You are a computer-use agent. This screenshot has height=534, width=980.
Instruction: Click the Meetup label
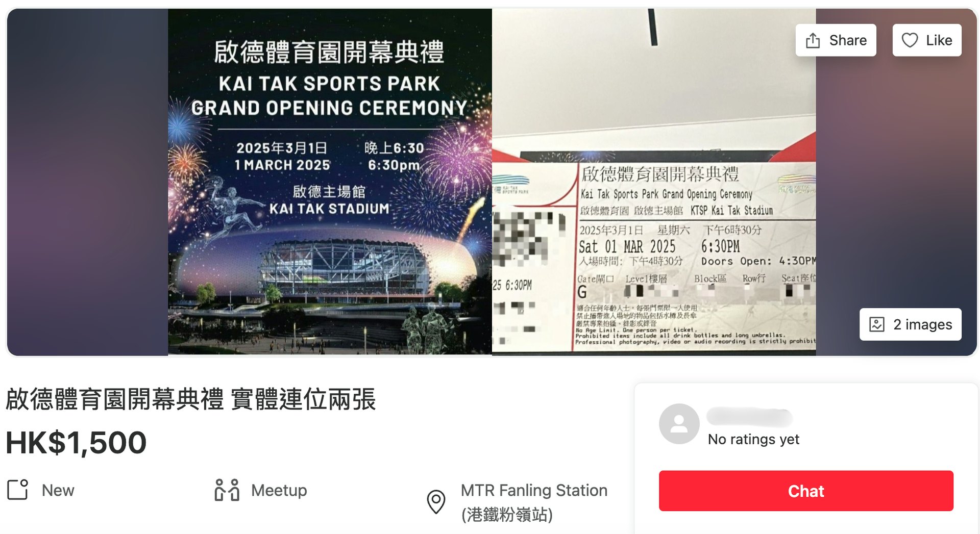click(279, 490)
